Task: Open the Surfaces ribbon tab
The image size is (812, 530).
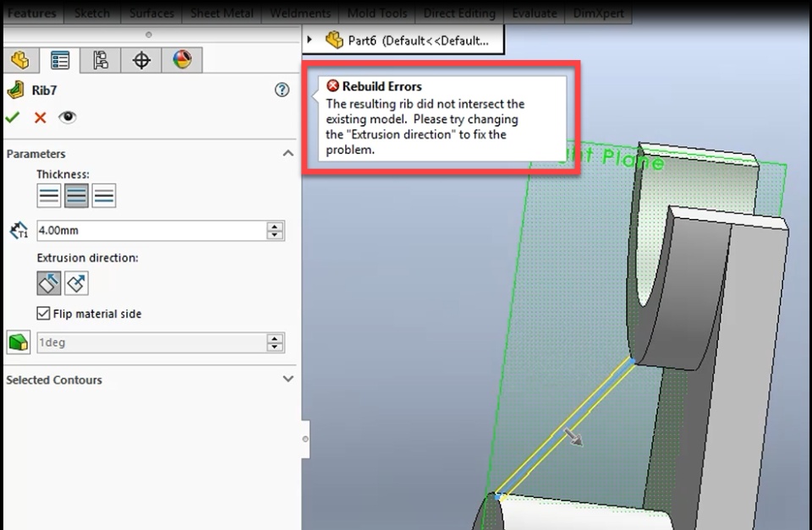Action: [151, 13]
